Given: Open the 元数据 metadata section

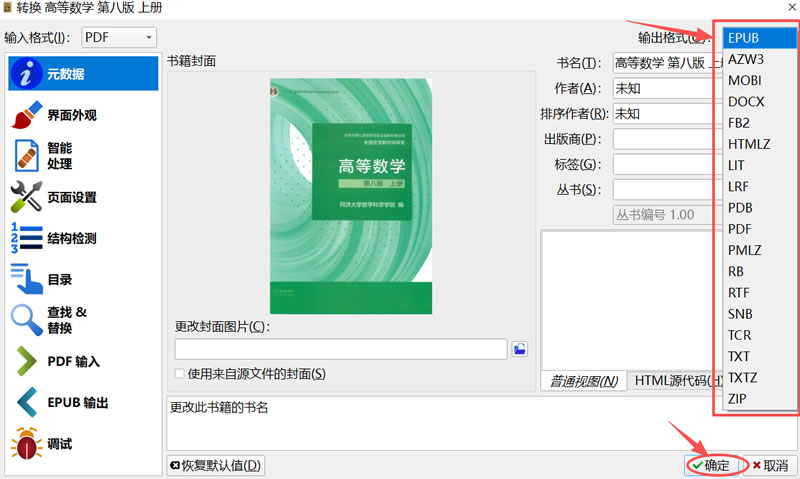Looking at the screenshot, I should click(x=80, y=73).
